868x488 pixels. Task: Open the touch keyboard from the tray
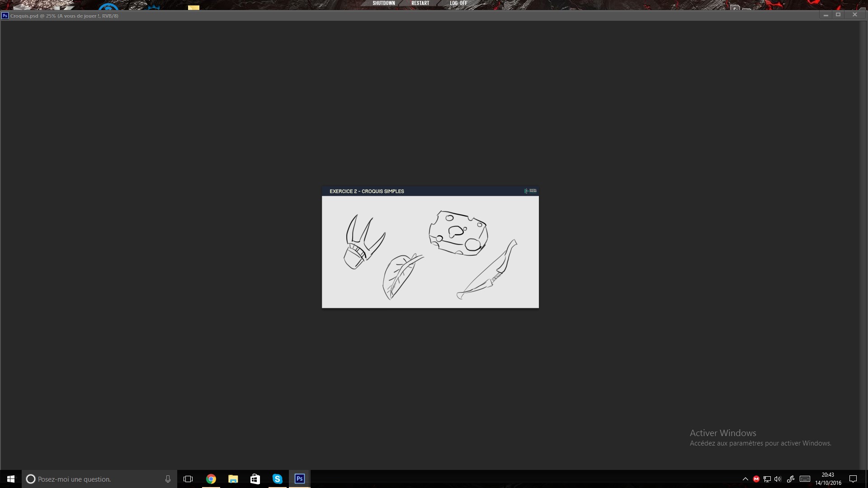tap(805, 479)
